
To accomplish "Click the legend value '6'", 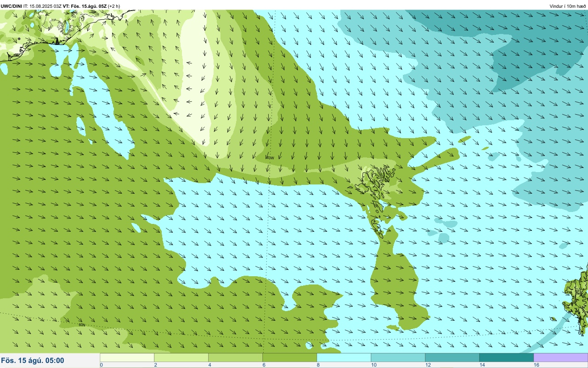I will tap(264, 365).
